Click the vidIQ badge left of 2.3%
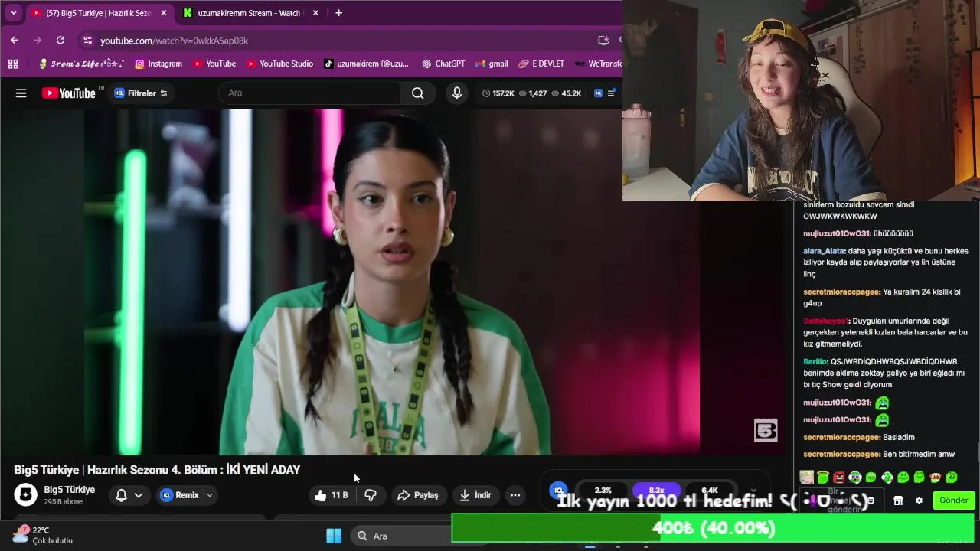The height and width of the screenshot is (551, 980). 558,490
